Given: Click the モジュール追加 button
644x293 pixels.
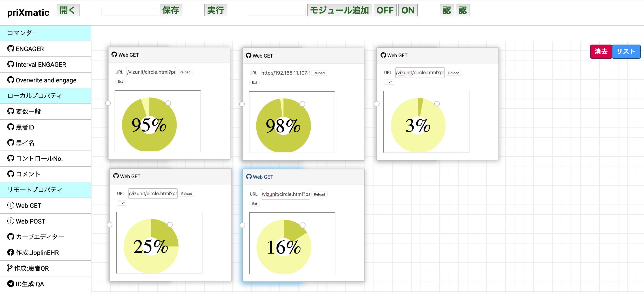Looking at the screenshot, I should (x=339, y=10).
